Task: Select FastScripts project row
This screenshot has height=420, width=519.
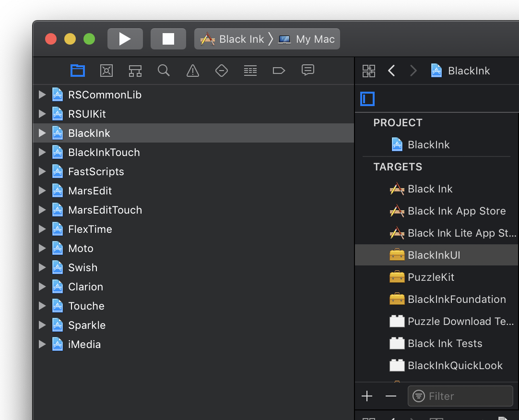Action: coord(194,171)
